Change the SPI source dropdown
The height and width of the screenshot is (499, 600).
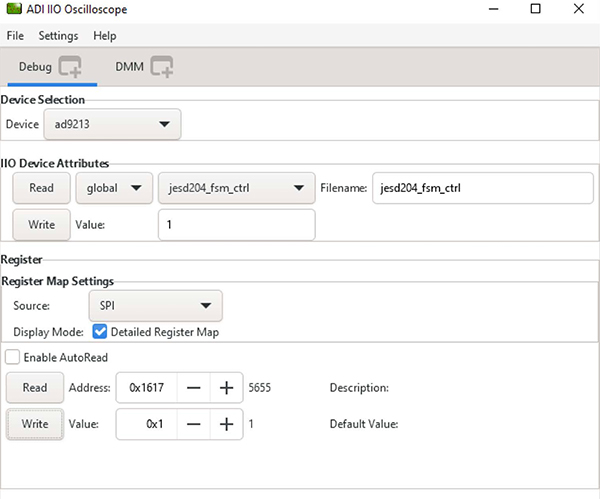[154, 306]
